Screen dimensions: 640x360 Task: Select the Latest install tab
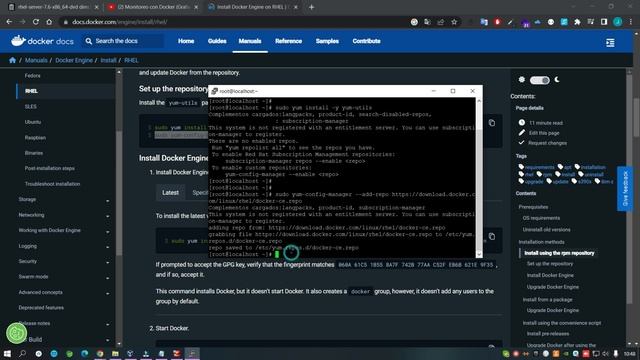pos(170,192)
